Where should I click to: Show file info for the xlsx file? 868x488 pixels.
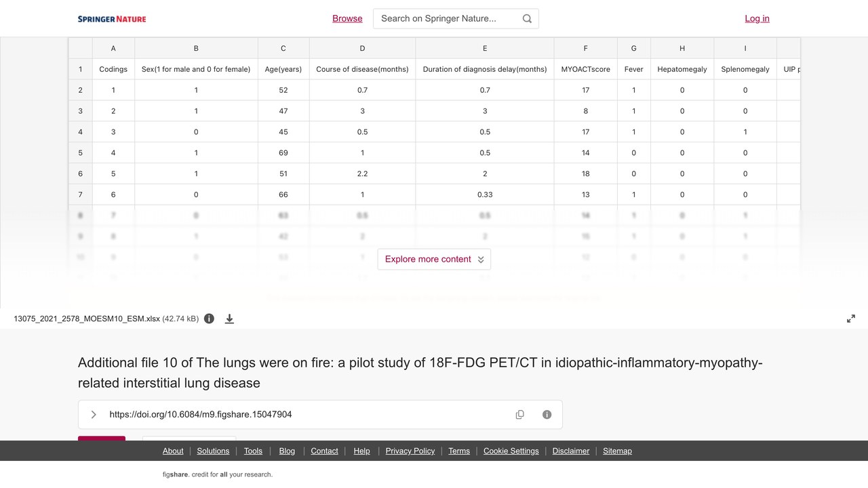tap(210, 319)
